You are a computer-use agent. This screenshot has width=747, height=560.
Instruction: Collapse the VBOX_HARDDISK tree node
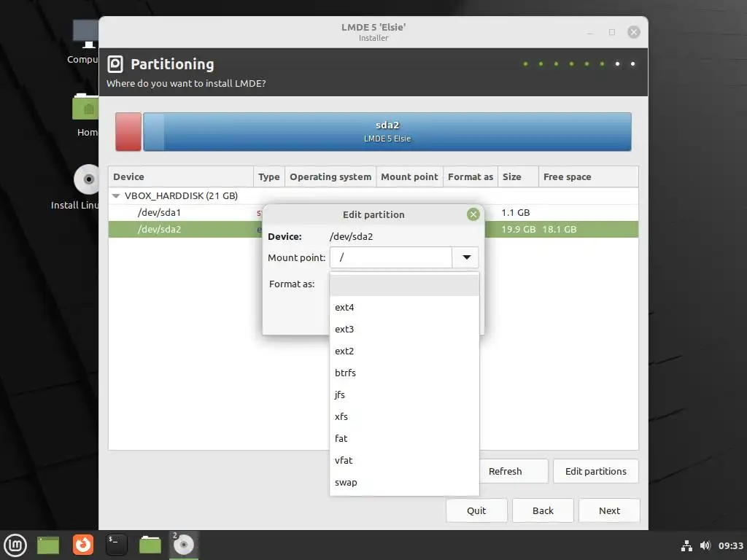point(116,195)
